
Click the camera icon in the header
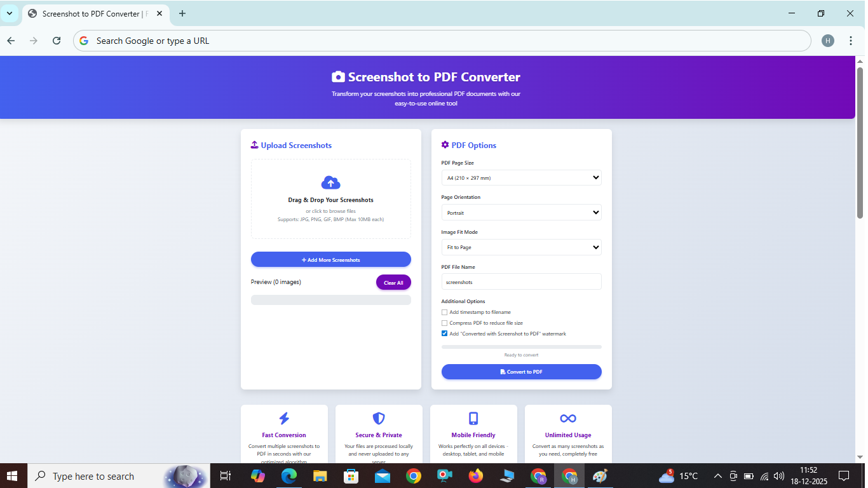point(338,76)
